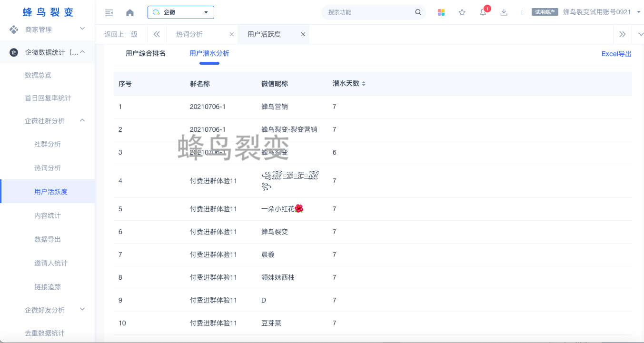The width and height of the screenshot is (644, 343).
Task: Go to the home icon
Action: (129, 12)
